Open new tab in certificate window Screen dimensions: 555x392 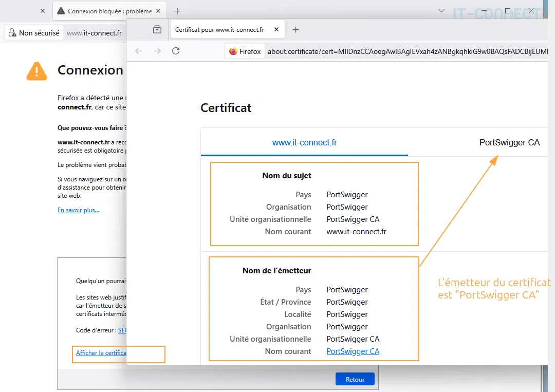(295, 30)
